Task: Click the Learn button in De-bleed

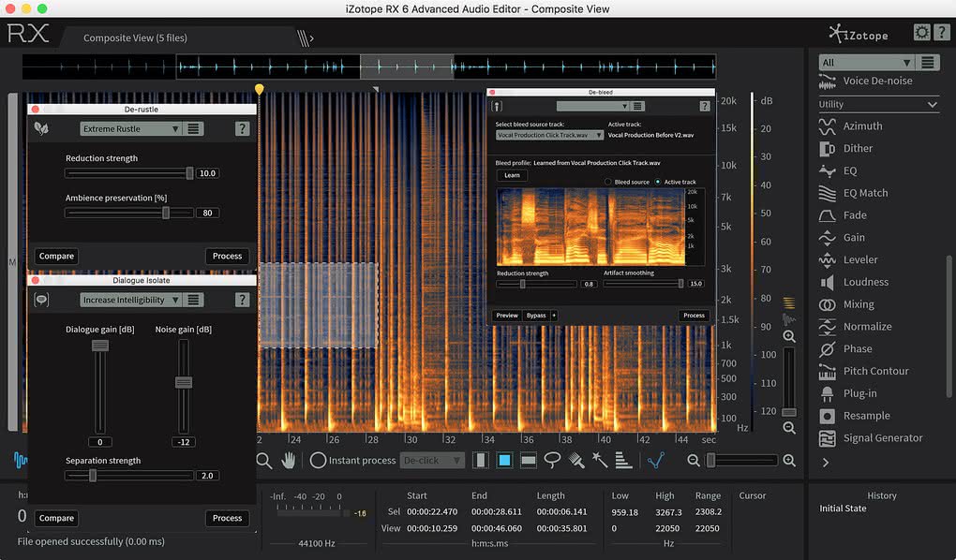Action: point(512,175)
